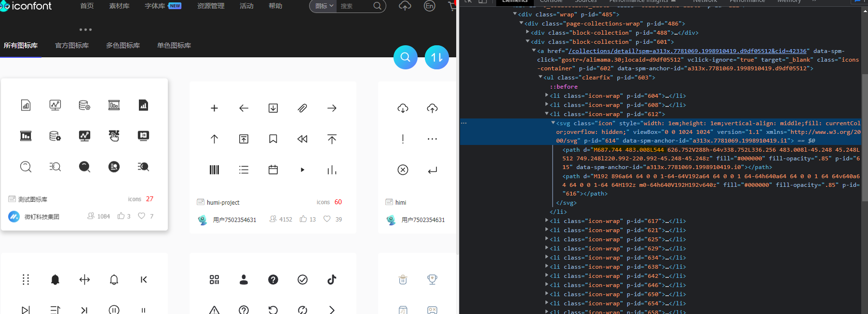
Task: Select the rewind double-arrow icon
Action: pos(302,139)
